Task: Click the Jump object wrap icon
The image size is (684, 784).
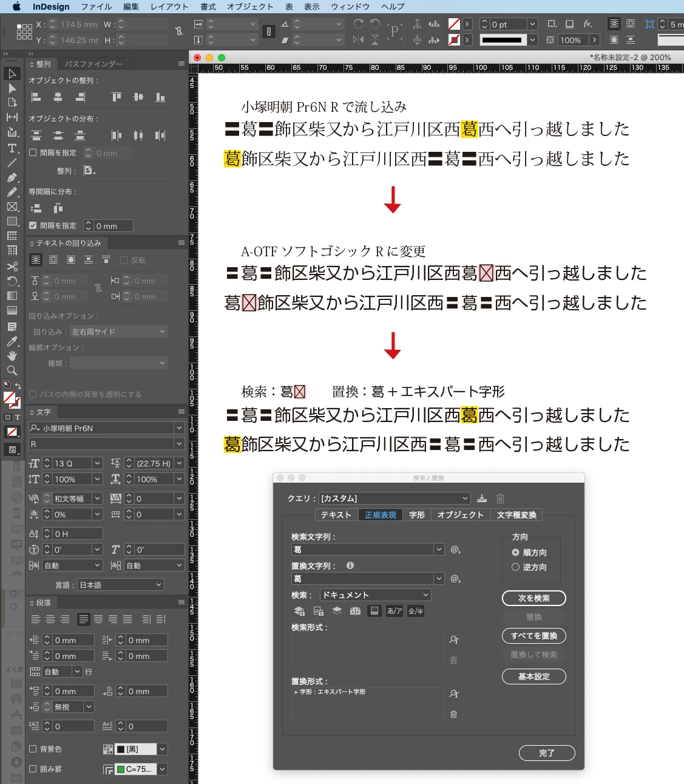Action: tap(89, 260)
